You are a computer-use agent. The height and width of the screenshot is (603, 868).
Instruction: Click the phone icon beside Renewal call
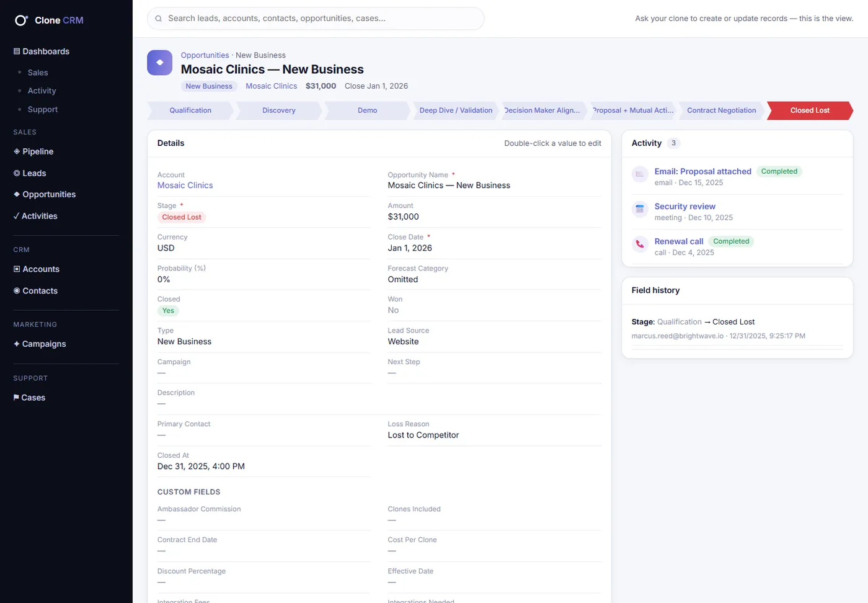coord(640,244)
